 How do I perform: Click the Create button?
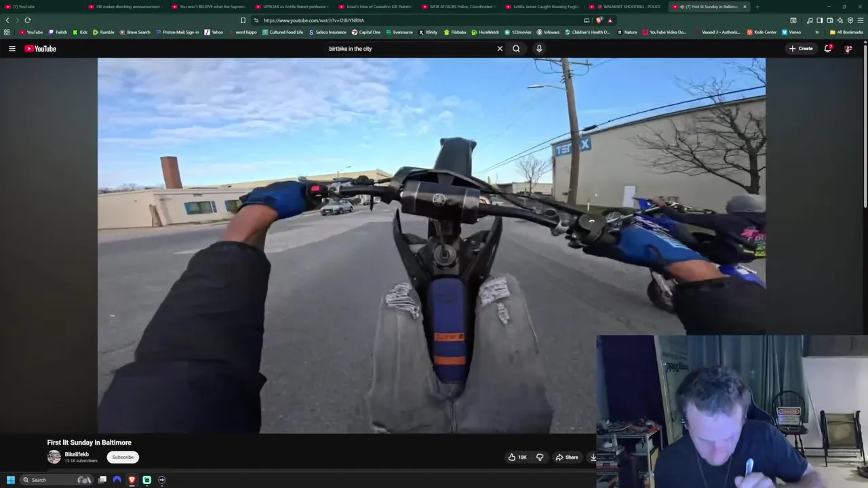click(801, 49)
